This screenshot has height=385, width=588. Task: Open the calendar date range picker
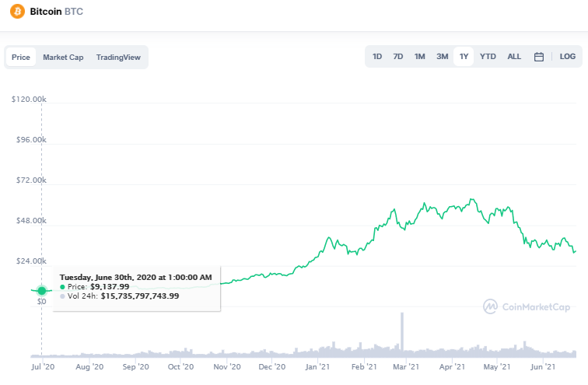(539, 57)
